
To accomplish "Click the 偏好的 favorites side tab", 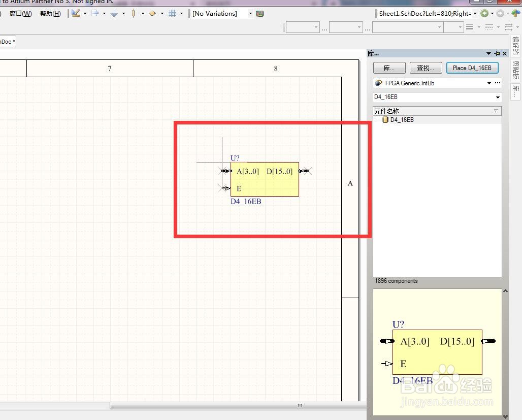I will pyautogui.click(x=516, y=46).
